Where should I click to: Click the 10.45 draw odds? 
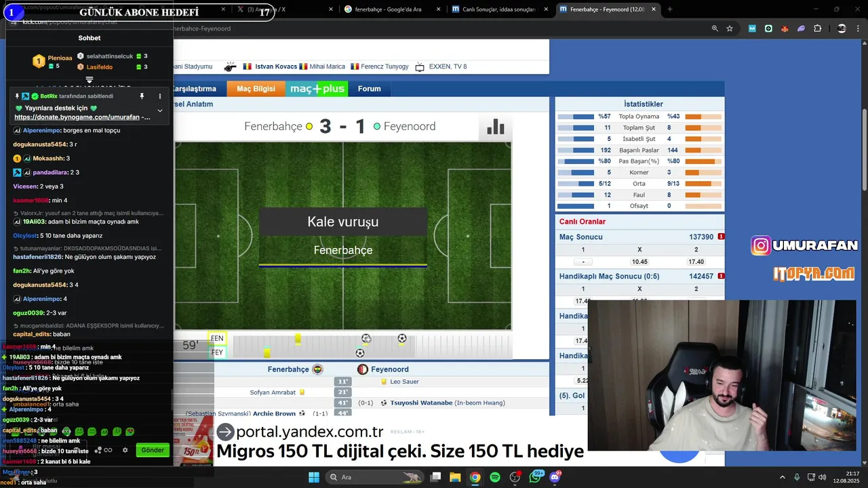tap(639, 262)
